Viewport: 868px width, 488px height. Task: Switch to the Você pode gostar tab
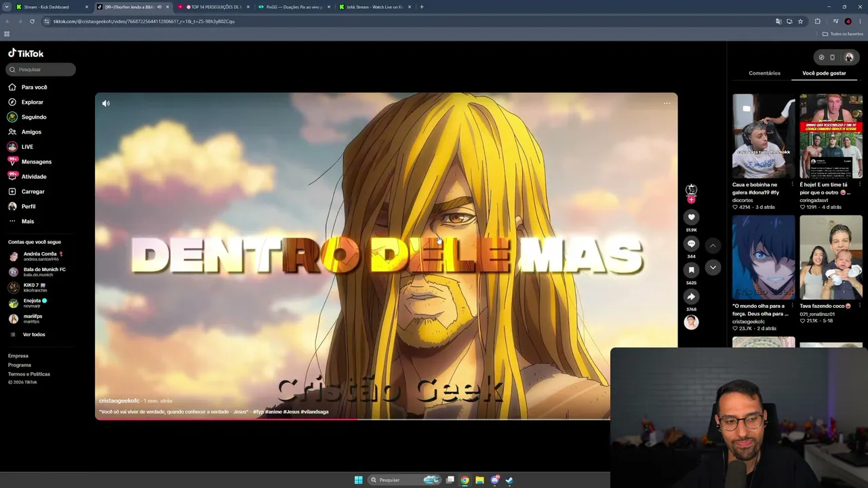[x=824, y=73]
